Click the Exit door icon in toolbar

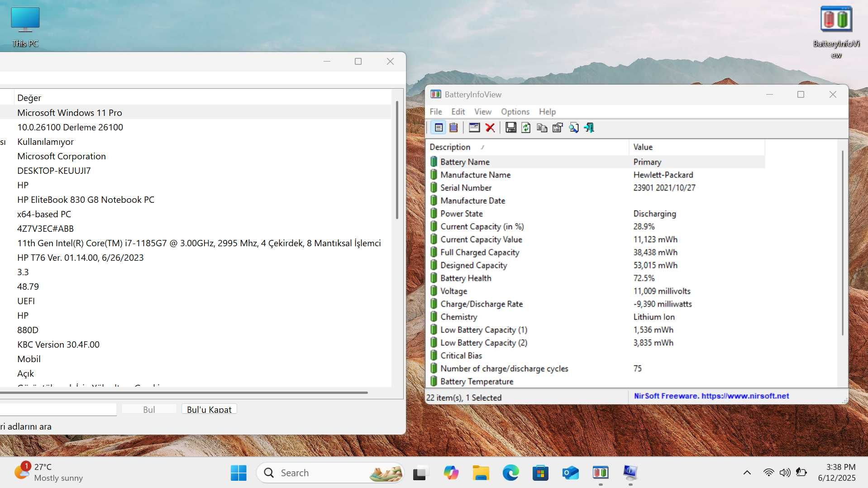[589, 128]
